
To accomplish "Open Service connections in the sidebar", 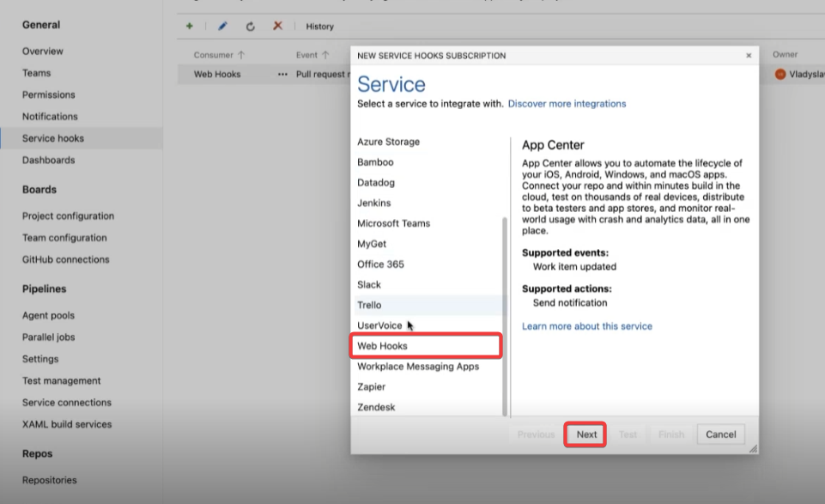I will (x=67, y=403).
